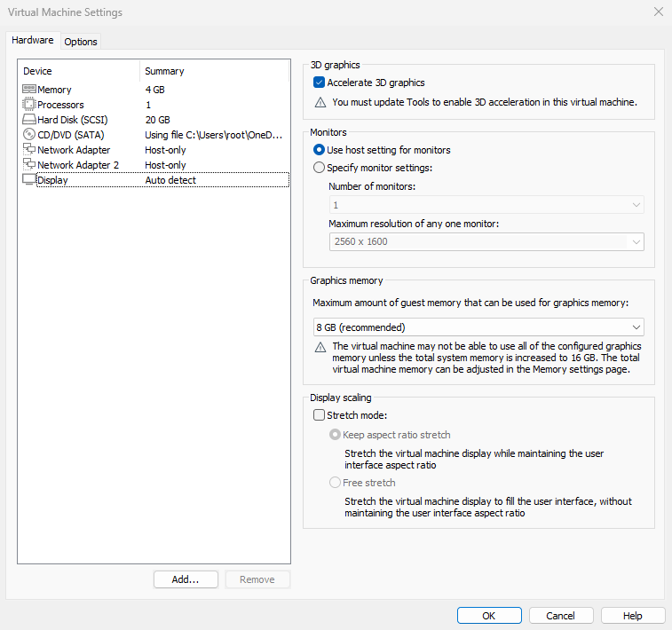Viewport: 672px width, 630px height.
Task: Expand the maximum resolution 2560 x 1600 dropdown
Action: (486, 241)
